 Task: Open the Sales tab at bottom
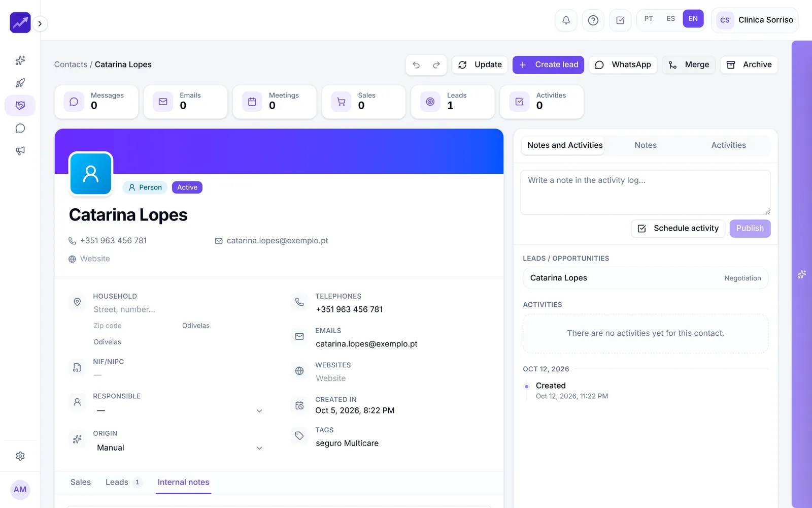point(81,482)
